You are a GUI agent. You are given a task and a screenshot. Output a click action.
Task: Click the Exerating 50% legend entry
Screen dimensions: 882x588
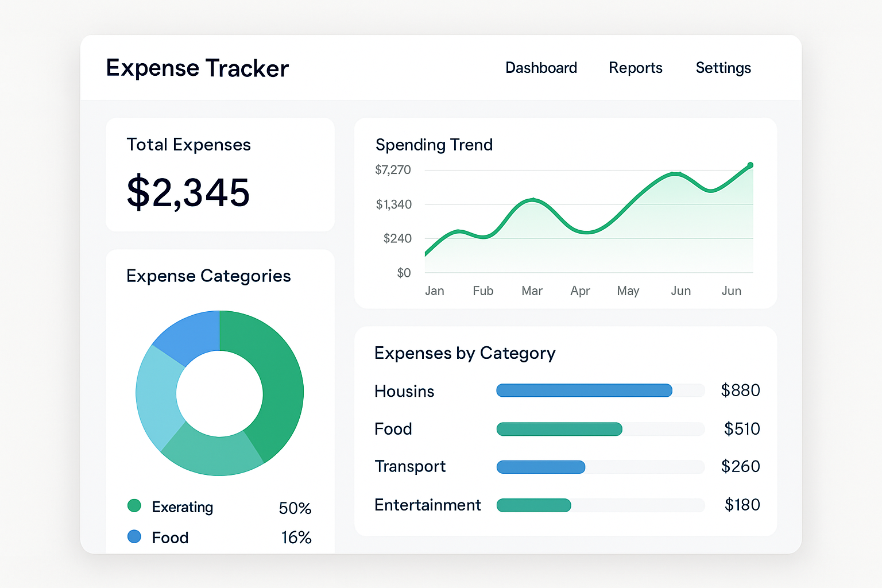pos(218,507)
